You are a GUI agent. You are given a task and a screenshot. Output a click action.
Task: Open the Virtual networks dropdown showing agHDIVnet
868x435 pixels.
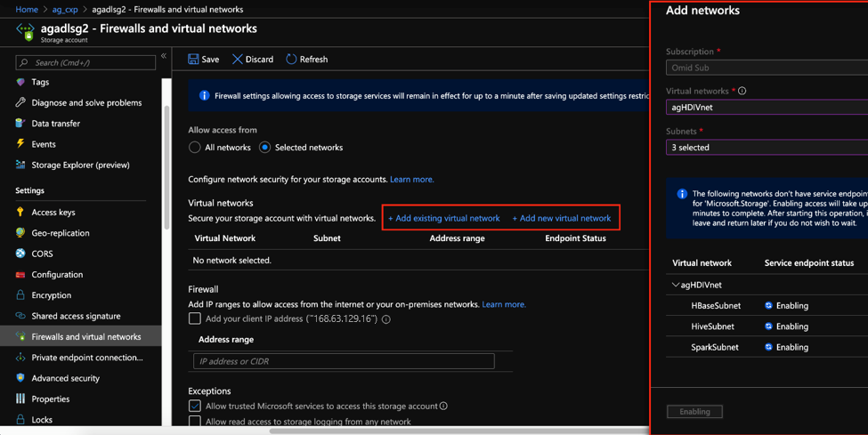click(767, 108)
